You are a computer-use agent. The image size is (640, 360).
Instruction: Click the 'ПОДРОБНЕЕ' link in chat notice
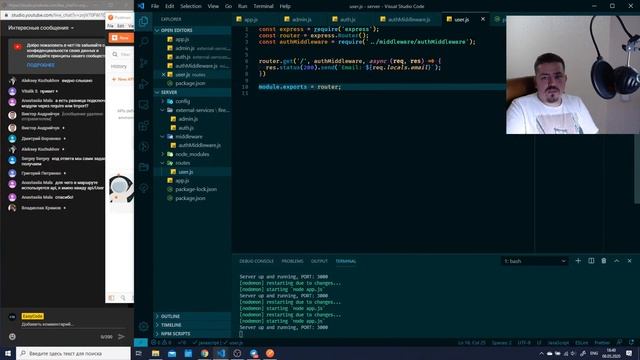(x=40, y=65)
